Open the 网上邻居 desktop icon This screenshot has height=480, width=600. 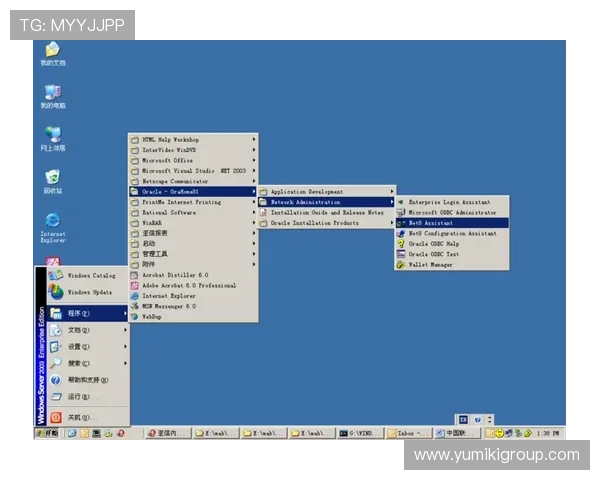53,139
